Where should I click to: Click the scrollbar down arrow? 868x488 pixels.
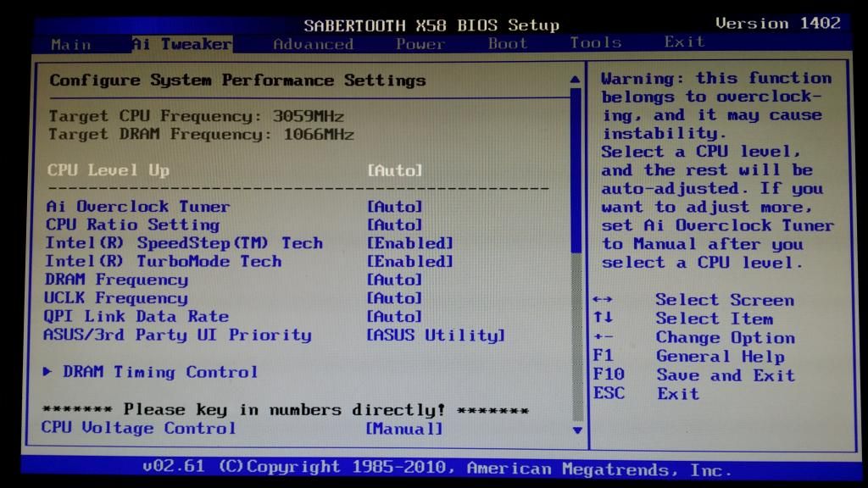coord(577,430)
